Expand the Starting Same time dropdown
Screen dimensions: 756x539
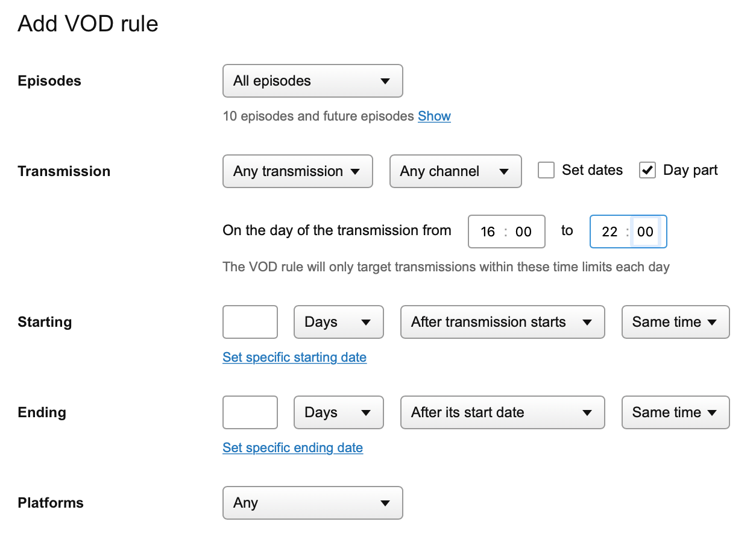(x=675, y=322)
